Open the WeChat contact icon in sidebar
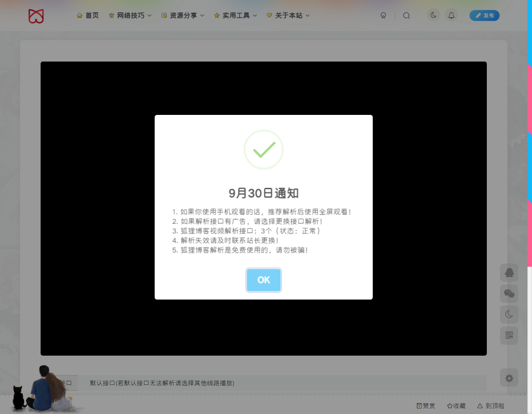This screenshot has width=532, height=414. [509, 294]
